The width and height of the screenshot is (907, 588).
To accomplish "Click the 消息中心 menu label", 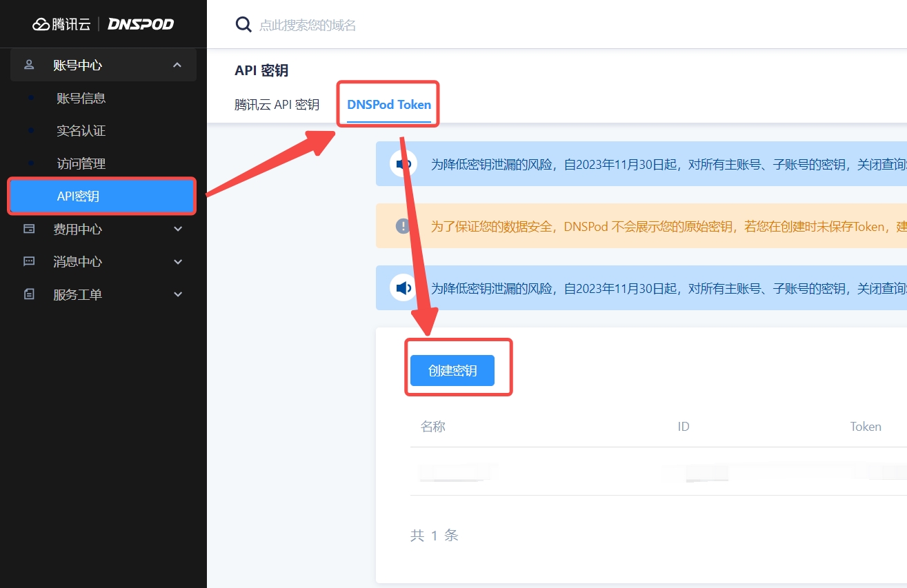I will click(77, 262).
